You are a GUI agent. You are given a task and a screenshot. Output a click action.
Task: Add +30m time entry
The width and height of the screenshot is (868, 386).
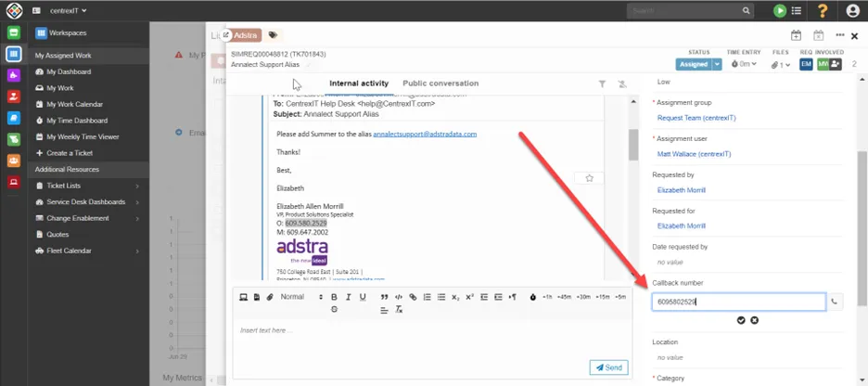click(x=583, y=298)
